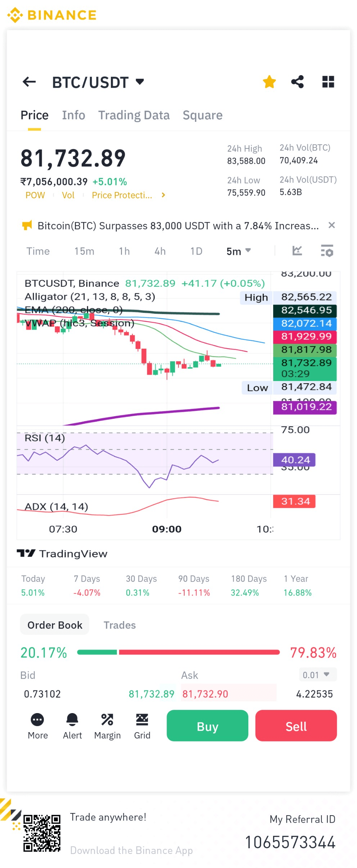
Task: Click the red 81,929.99 price label
Action: point(305,336)
